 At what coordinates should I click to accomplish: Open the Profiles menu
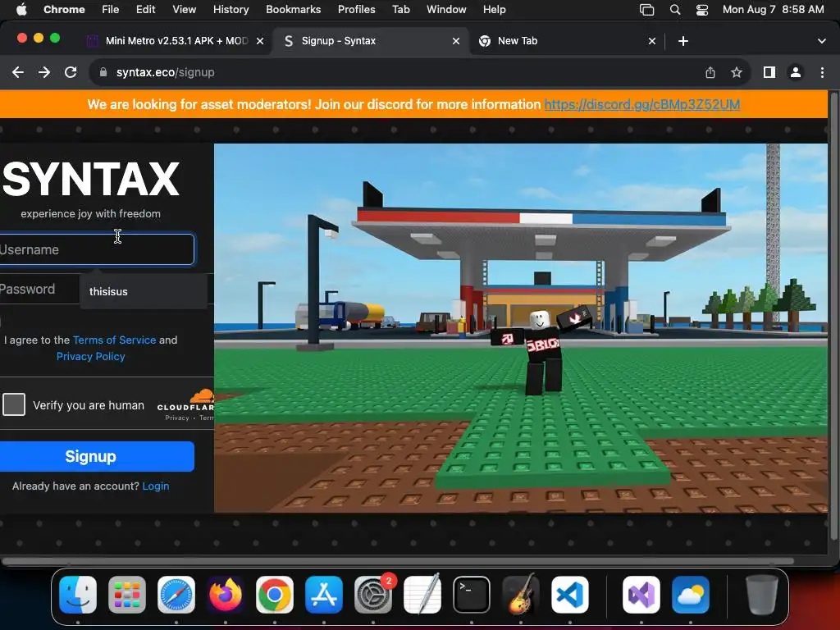coord(356,10)
